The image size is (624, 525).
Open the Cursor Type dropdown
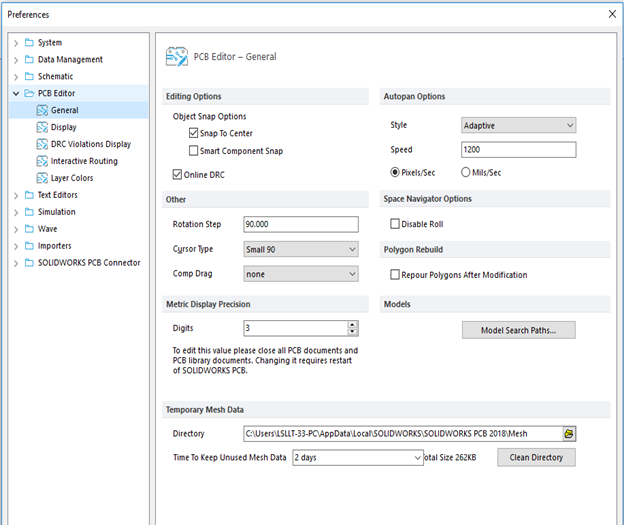coord(301,250)
